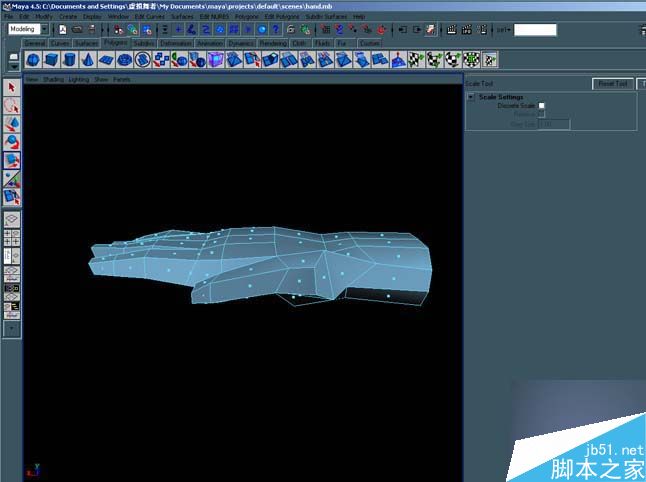Open the Modeling menu set dropdown
Screen dimensions: 646x482
[44, 29]
